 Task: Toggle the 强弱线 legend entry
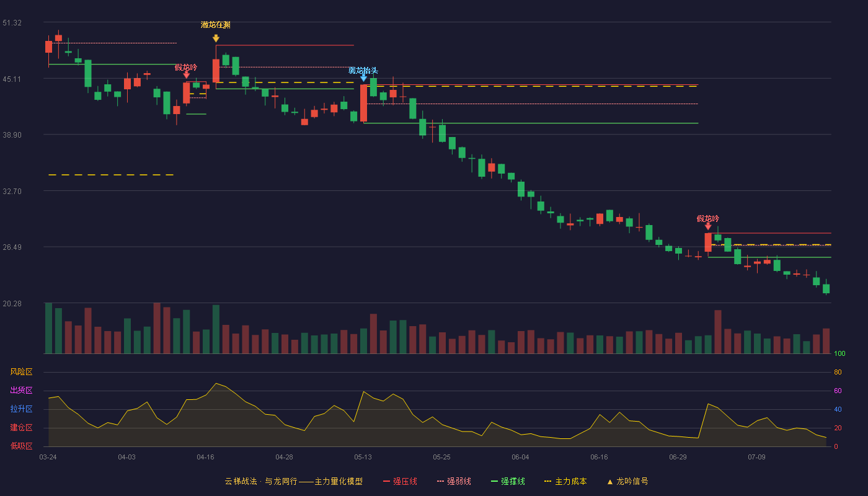(x=453, y=481)
